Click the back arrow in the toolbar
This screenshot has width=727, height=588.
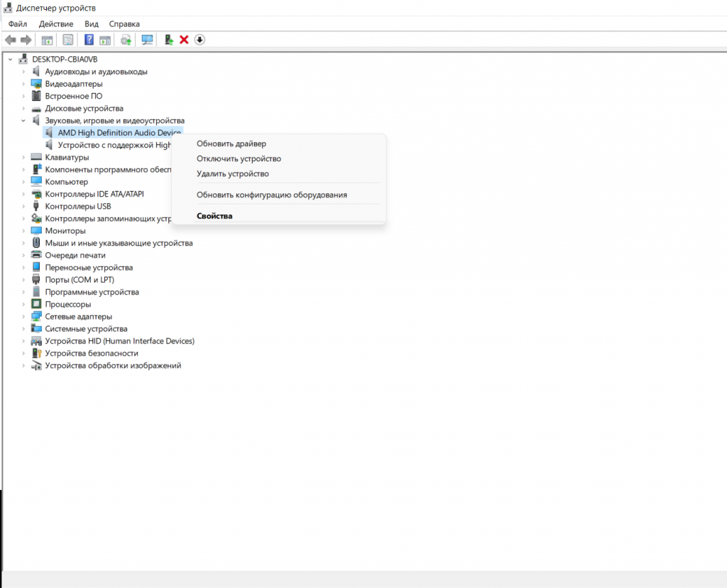[x=11, y=40]
